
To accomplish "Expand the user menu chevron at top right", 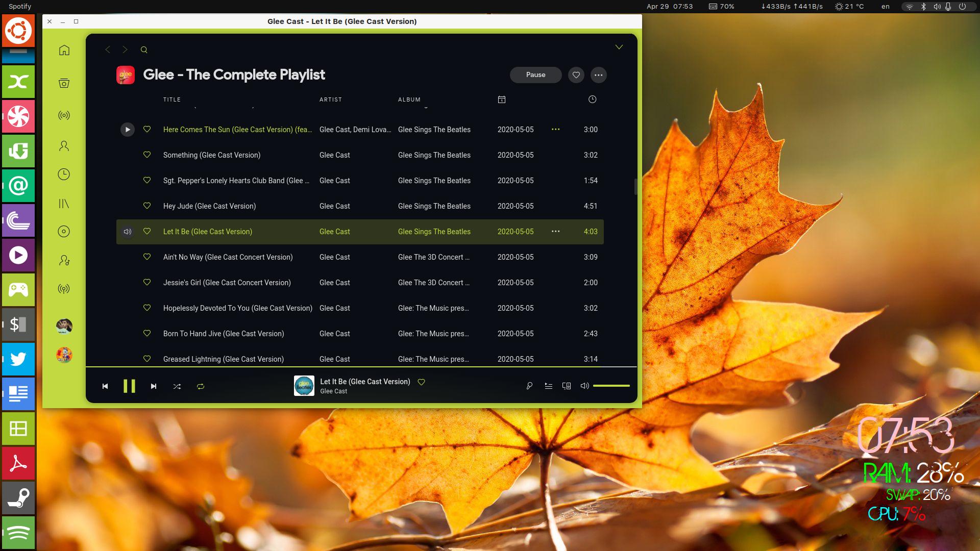I will [619, 47].
